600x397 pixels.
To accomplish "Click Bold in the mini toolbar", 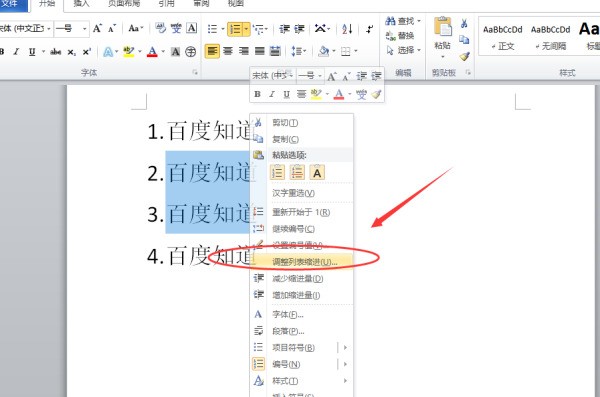I will [x=257, y=94].
